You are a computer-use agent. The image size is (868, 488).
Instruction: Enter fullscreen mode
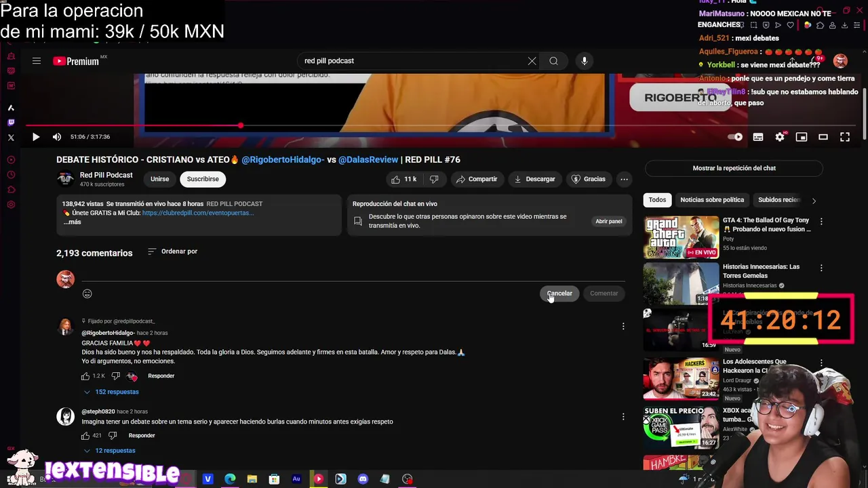pyautogui.click(x=845, y=137)
